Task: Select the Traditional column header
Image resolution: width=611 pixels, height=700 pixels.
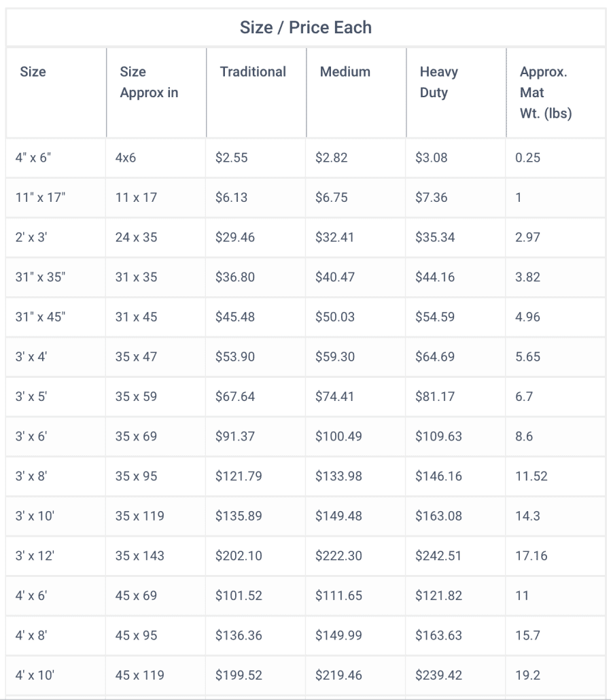Action: [253, 72]
